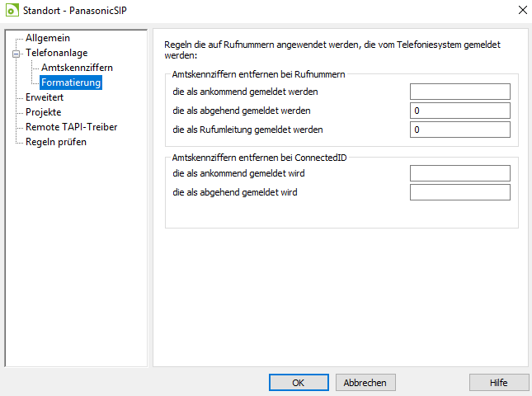The image size is (532, 396).
Task: Open the Allgemein settings page
Action: tap(48, 38)
